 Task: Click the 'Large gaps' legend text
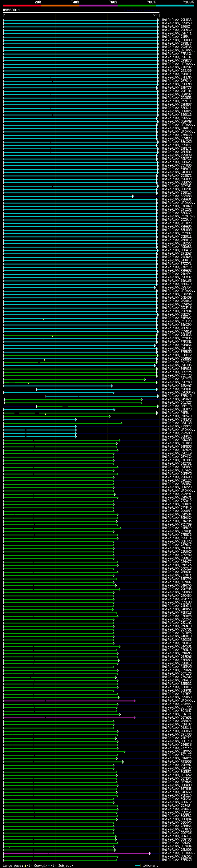pos(13,866)
